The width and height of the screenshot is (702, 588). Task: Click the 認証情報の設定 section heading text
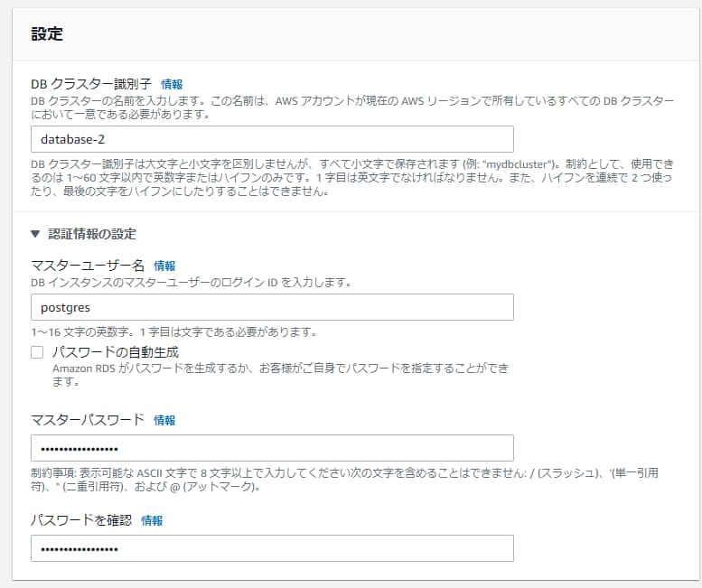click(91, 234)
